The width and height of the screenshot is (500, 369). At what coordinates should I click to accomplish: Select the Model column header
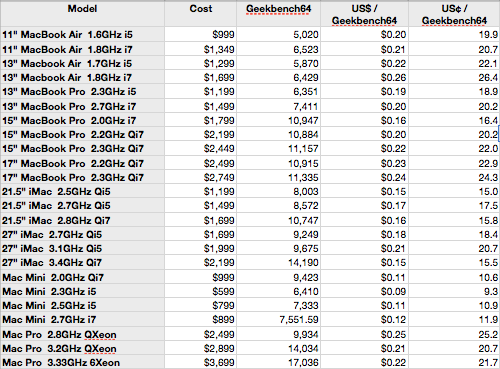point(82,14)
